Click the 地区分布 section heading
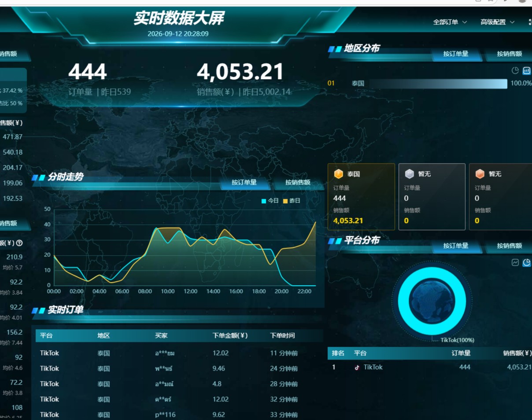The height and width of the screenshot is (420, 532). (362, 48)
